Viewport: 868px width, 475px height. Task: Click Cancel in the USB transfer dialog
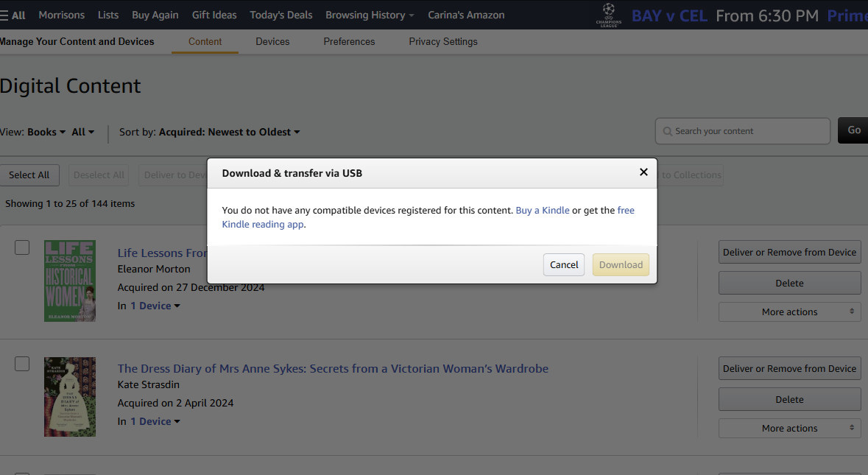563,264
